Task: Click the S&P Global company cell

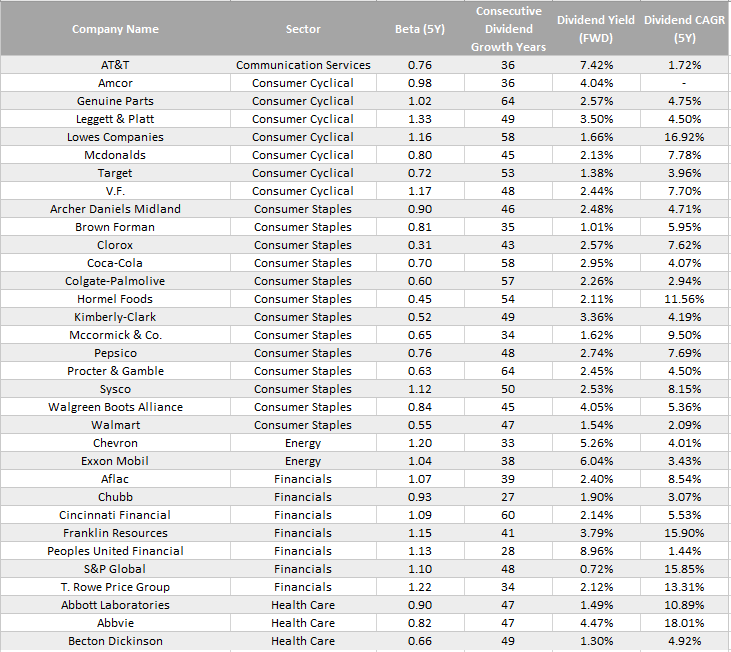Action: click(115, 569)
